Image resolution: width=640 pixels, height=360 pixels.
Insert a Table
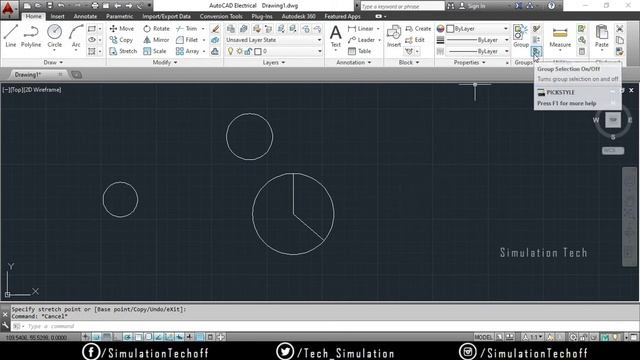pos(360,51)
